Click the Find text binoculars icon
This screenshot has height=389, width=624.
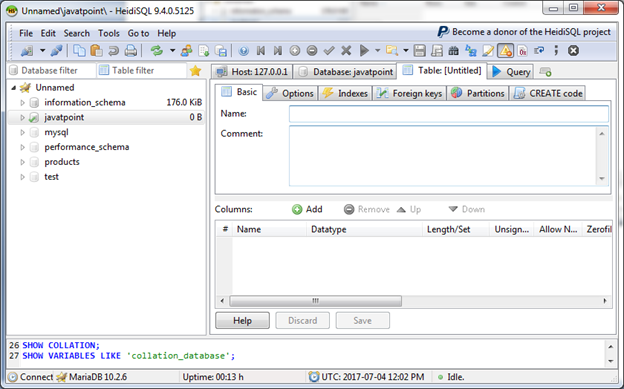coord(453,51)
